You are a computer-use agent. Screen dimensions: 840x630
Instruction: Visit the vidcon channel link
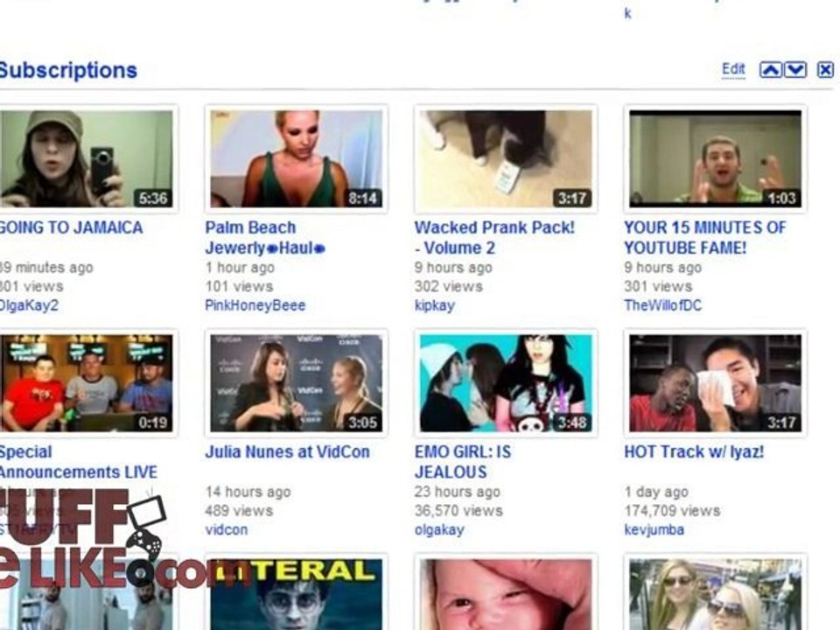[x=226, y=530]
